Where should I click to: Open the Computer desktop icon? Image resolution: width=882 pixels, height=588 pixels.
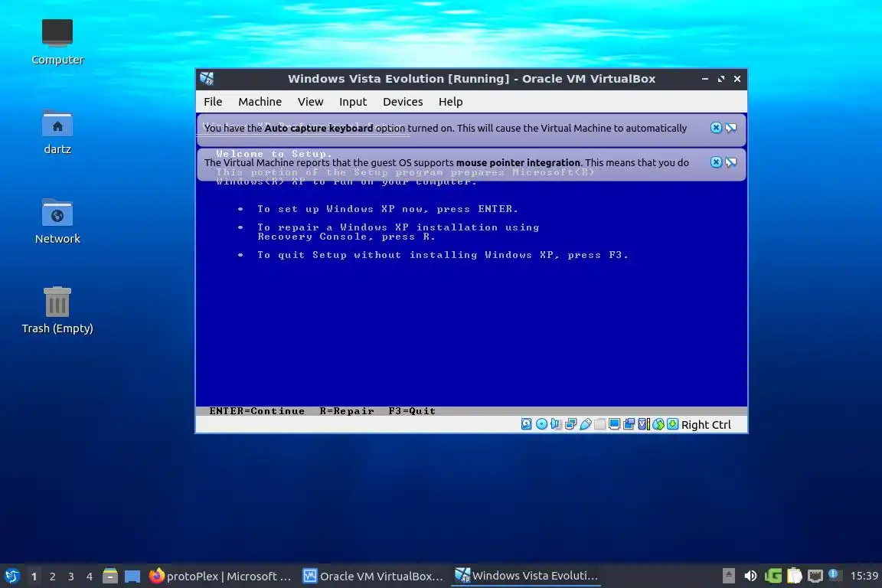(x=57, y=41)
